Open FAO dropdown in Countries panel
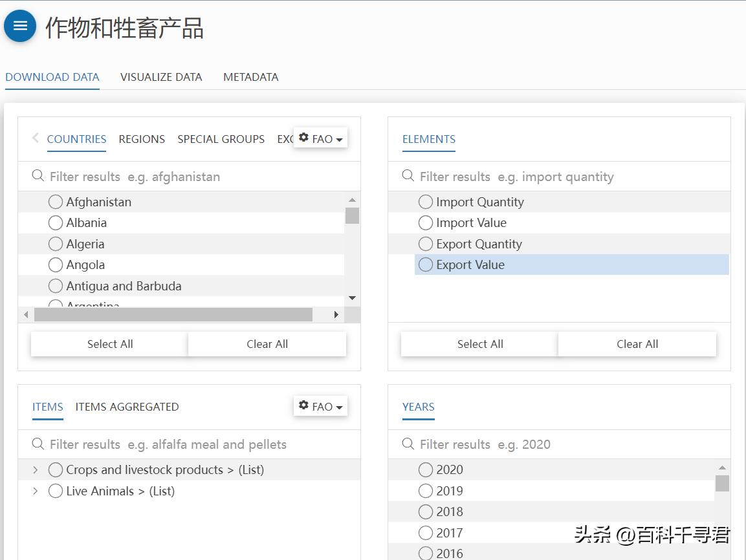Image resolution: width=746 pixels, height=560 pixels. (321, 138)
